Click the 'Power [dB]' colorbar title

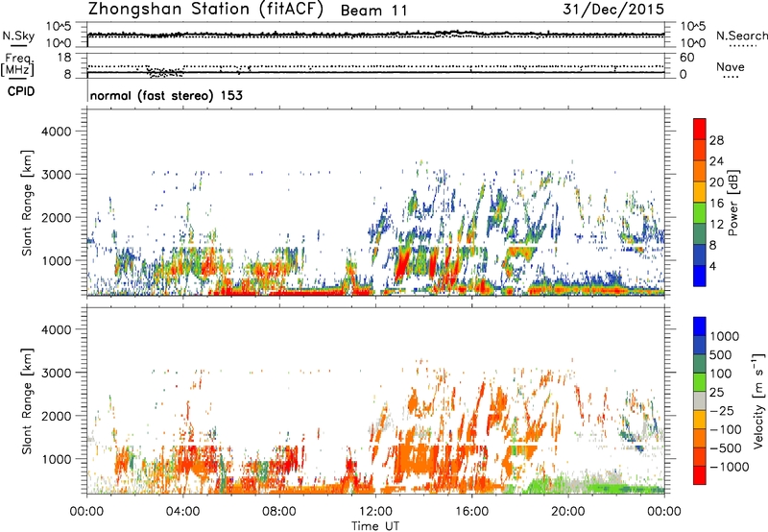(732, 203)
